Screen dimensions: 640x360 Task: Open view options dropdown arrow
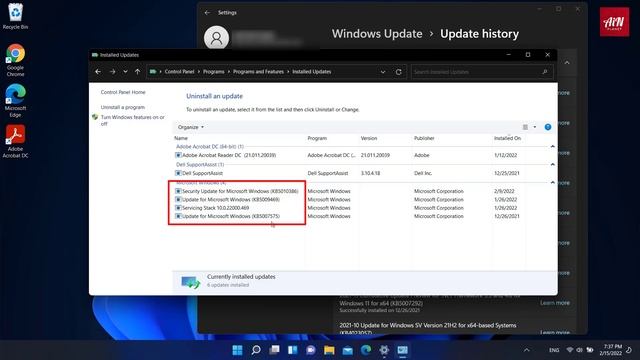535,127
